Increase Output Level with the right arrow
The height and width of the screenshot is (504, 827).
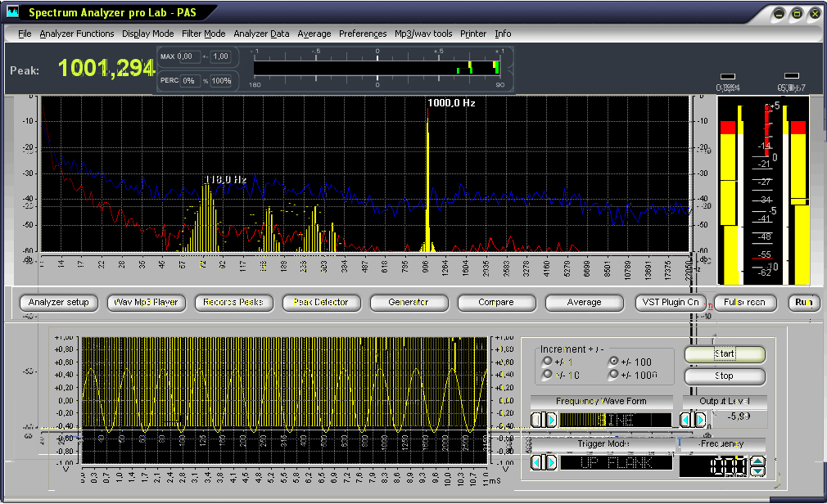point(700,420)
